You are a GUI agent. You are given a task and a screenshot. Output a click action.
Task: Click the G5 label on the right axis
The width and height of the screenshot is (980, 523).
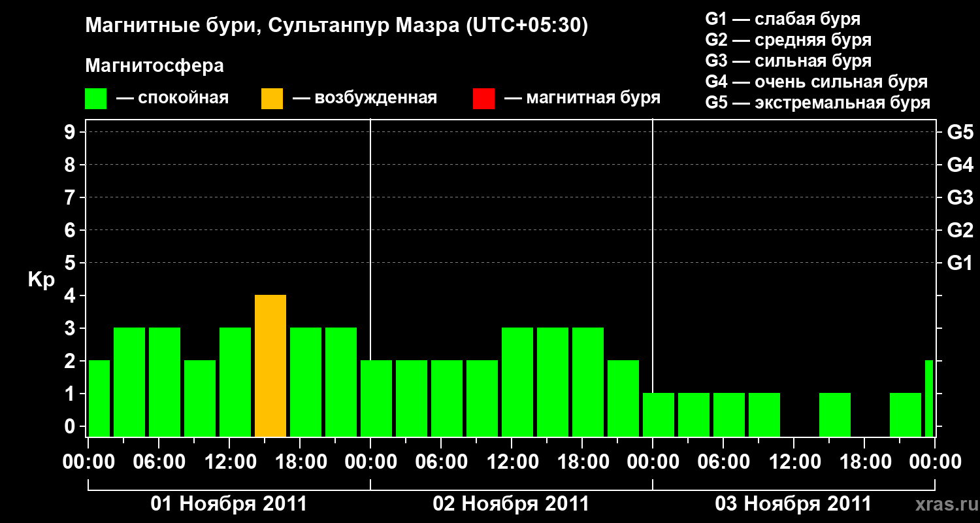(x=960, y=133)
